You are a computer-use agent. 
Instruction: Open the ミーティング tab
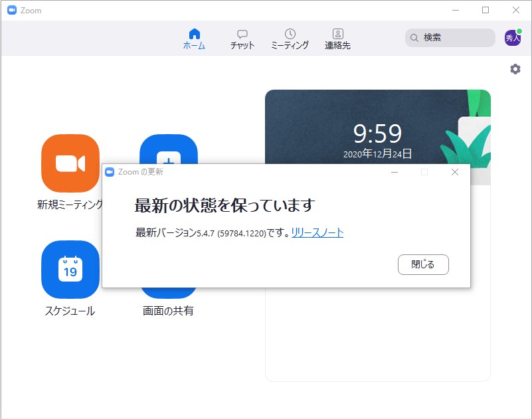click(290, 38)
